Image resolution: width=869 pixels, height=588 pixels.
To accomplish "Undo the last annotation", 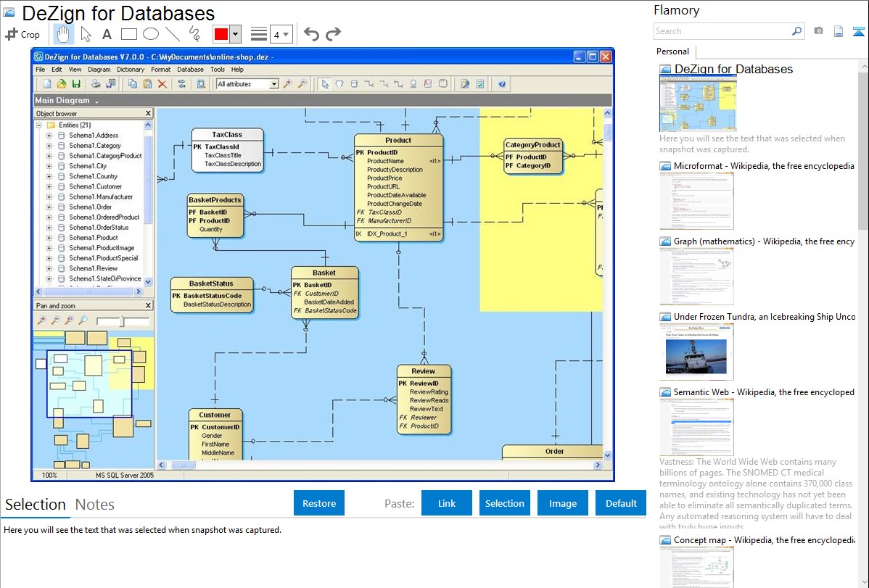I will (x=311, y=34).
